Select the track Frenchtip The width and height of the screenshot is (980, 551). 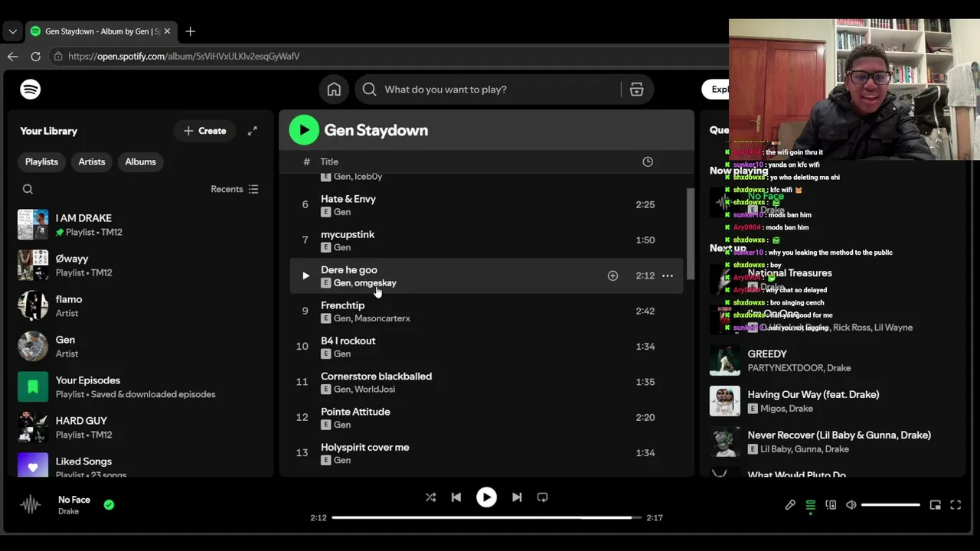click(x=486, y=311)
